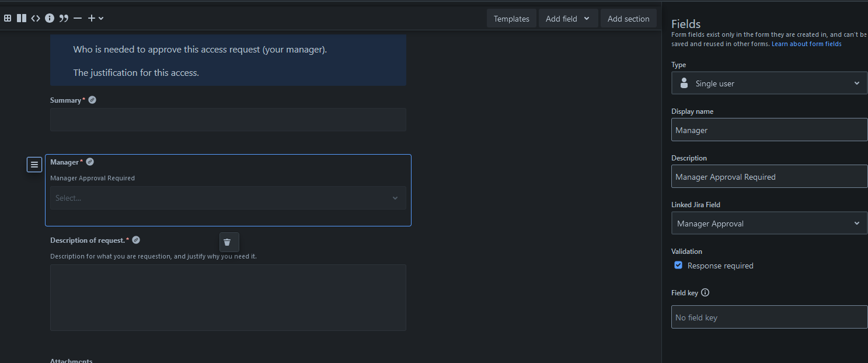The image size is (868, 363).
Task: Expand the Linked Jira Field dropdown
Action: 769,223
